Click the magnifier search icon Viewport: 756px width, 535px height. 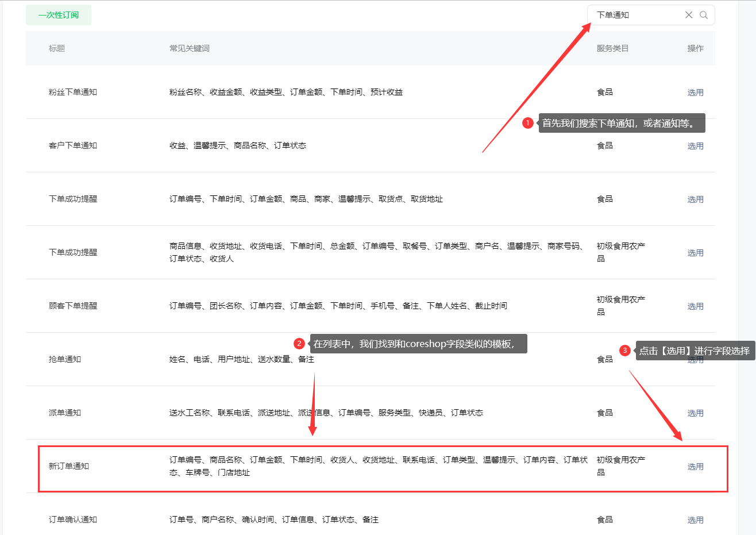704,15
